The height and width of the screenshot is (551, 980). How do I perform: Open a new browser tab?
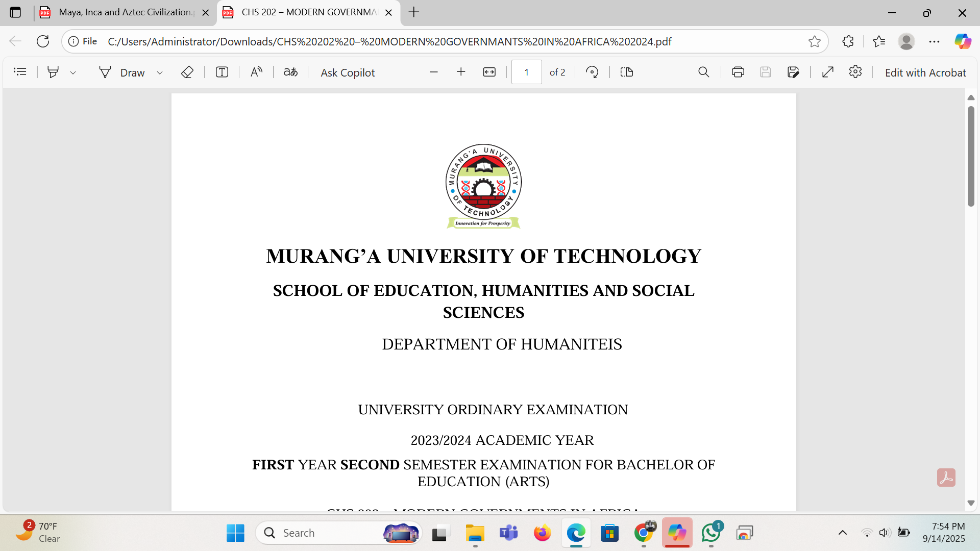pyautogui.click(x=414, y=12)
